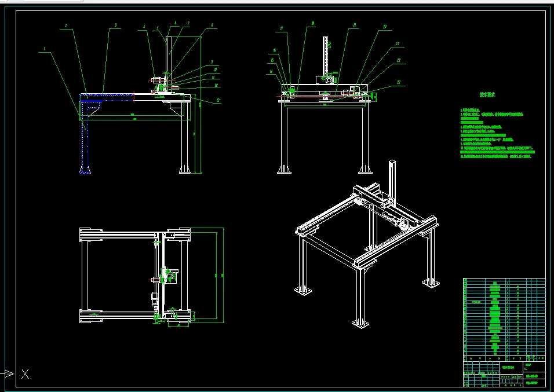Select the parts list table above title block
The height and width of the screenshot is (392, 554).
(504, 319)
